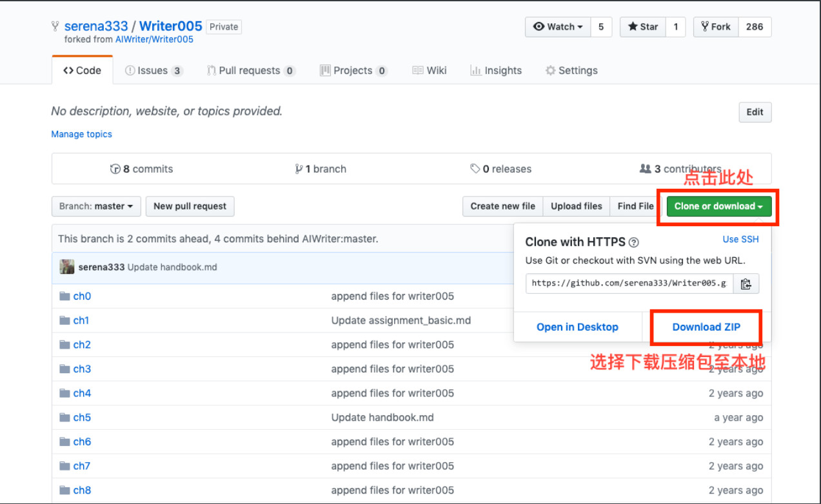
Task: Click the ch2 folder icon
Action: pyautogui.click(x=64, y=344)
